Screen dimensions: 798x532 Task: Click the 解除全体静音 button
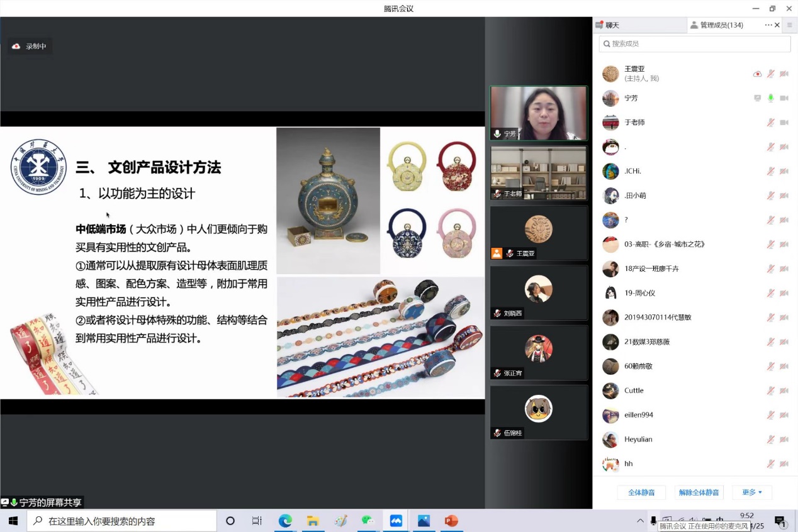pos(699,492)
